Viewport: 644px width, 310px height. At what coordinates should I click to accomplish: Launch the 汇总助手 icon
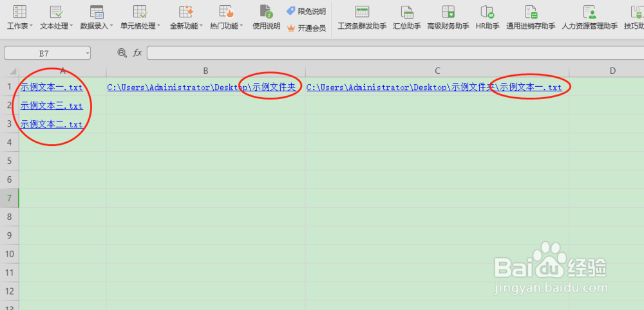[x=406, y=12]
